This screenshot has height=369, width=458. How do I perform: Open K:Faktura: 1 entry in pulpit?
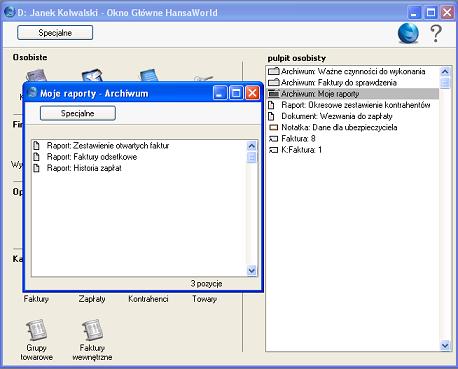coord(353,150)
